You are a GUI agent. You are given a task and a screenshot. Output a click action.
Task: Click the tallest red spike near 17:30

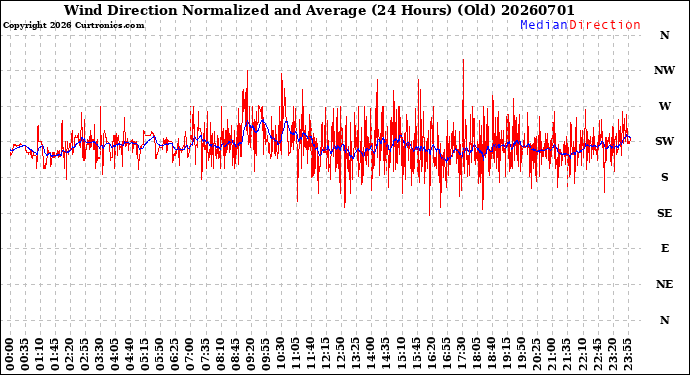tap(463, 101)
